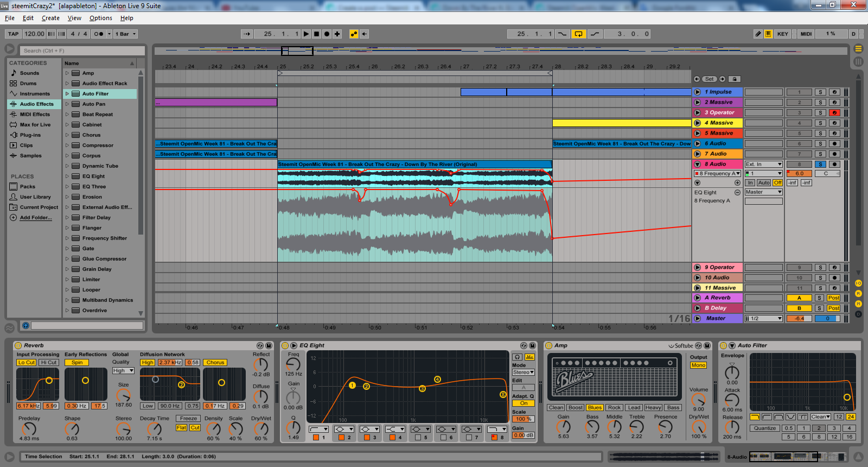Select the low-pass filter type in Auto Filter
868x467 pixels.
click(x=755, y=416)
